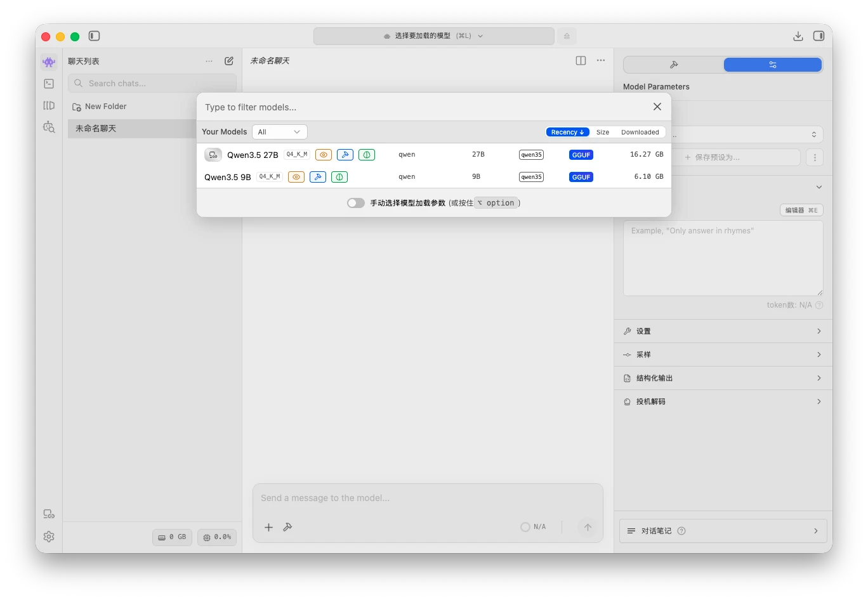Image resolution: width=868 pixels, height=600 pixels.
Task: Expand the 采样 section in the right panel
Action: coord(722,354)
